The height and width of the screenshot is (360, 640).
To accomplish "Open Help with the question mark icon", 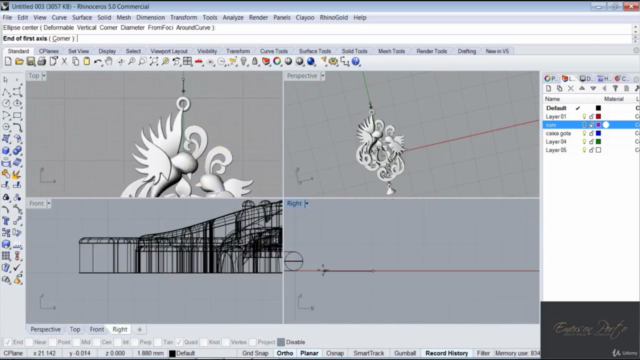I will click(x=356, y=61).
